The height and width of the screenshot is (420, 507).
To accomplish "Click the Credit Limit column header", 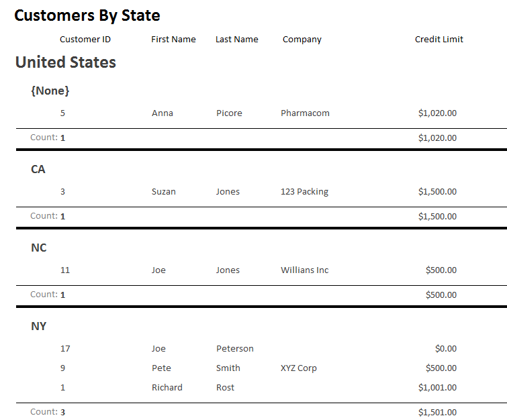I will (x=439, y=40).
